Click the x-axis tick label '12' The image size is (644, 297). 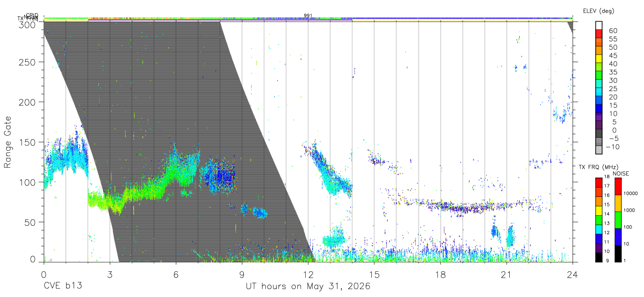[x=308, y=274]
